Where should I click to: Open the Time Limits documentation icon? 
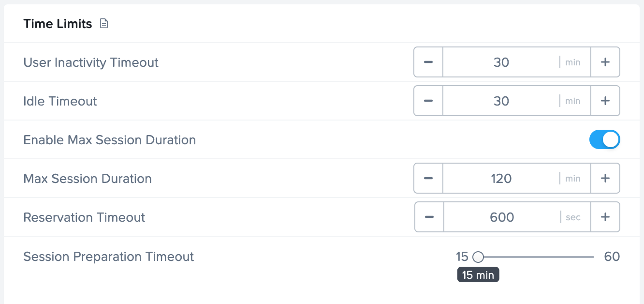point(103,23)
